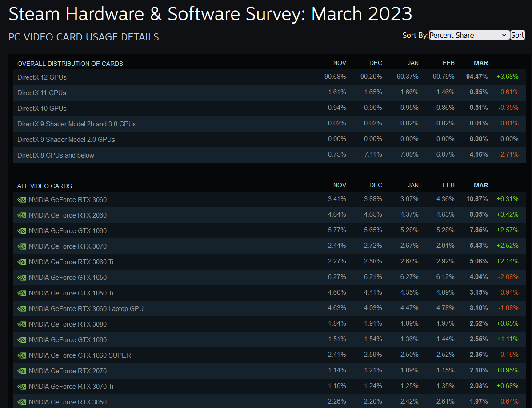
Task: Open the DirectX 11 GPUs row
Action: (269, 93)
